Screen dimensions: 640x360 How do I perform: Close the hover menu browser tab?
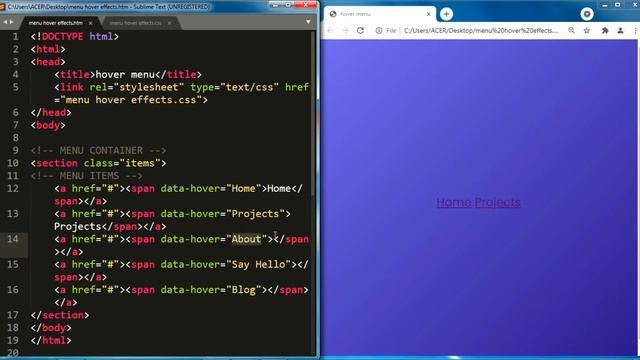[428, 14]
